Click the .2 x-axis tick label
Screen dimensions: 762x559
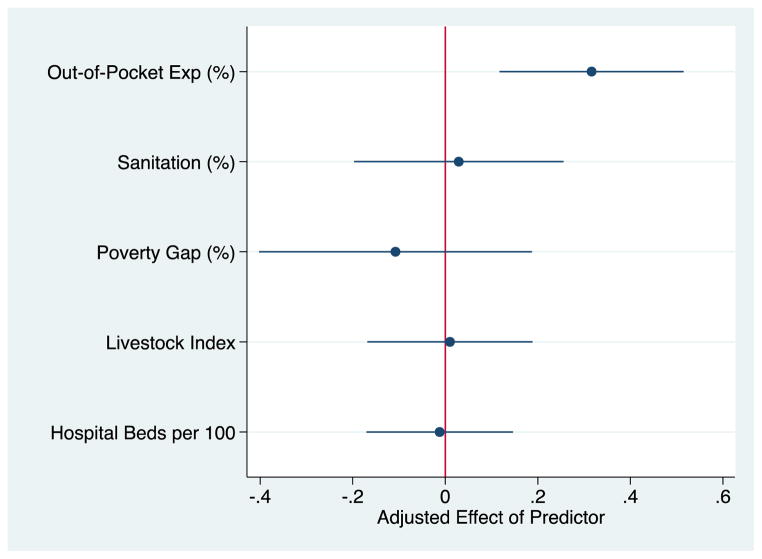538,496
